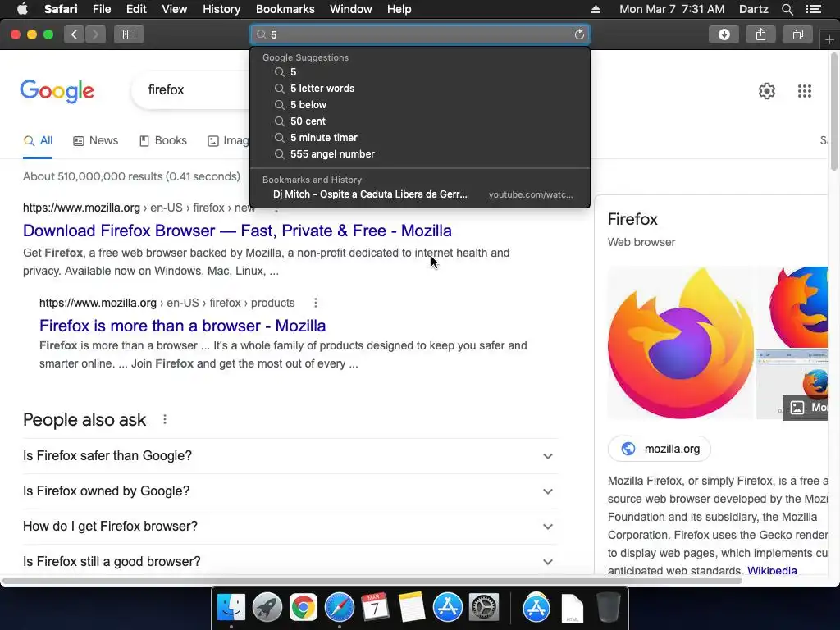The height and width of the screenshot is (630, 840).
Task: Open "Download Firefox Browser" Mozilla link
Action: click(237, 231)
